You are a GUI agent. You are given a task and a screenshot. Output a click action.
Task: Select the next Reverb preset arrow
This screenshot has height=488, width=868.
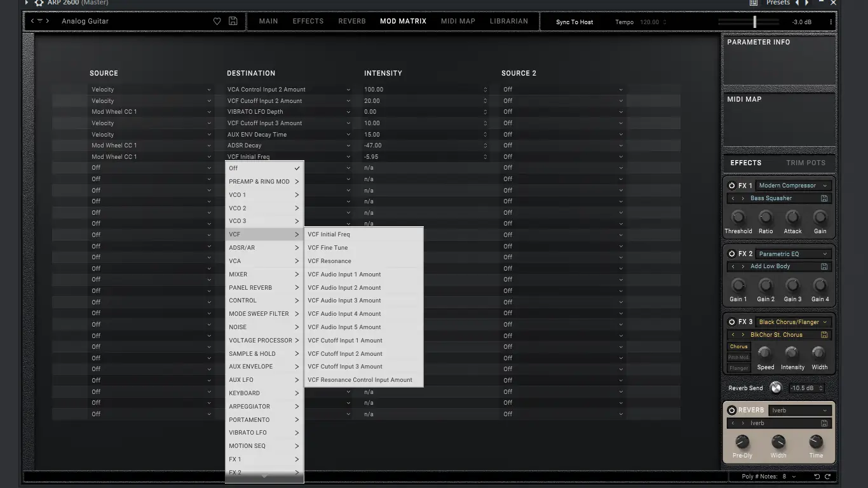click(743, 423)
